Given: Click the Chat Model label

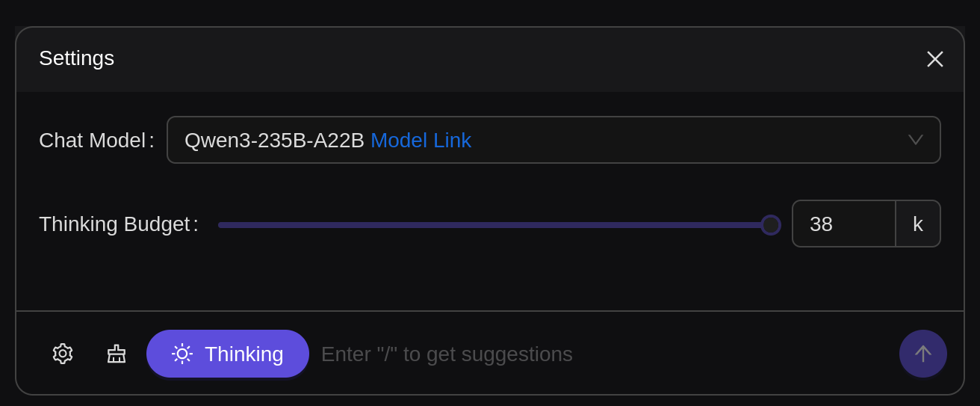Looking at the screenshot, I should coord(96,141).
